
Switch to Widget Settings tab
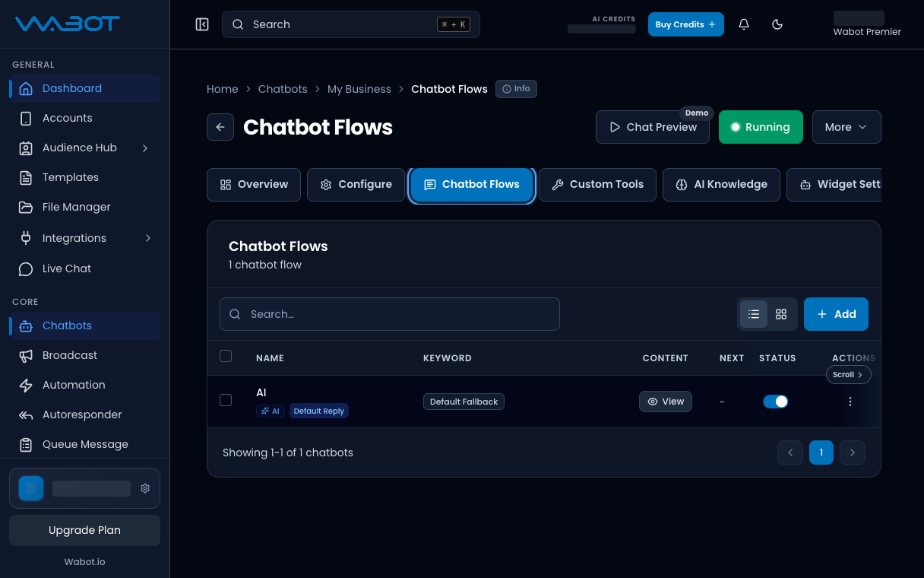pyautogui.click(x=834, y=185)
